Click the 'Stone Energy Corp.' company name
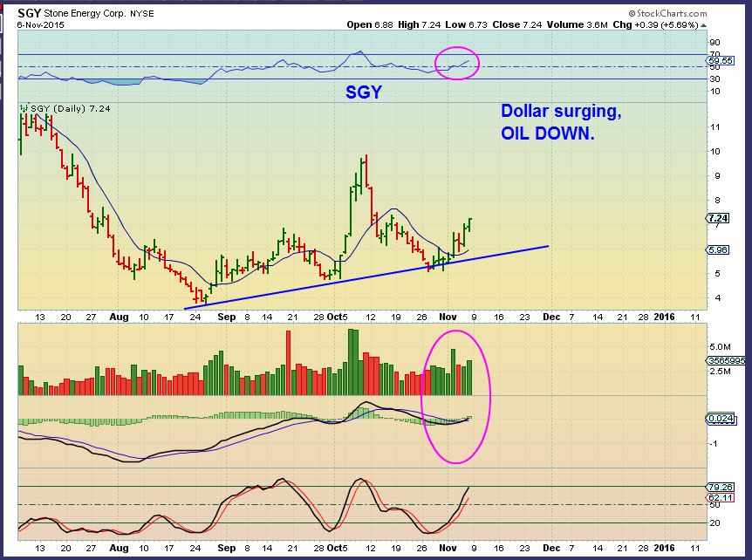 pos(85,14)
